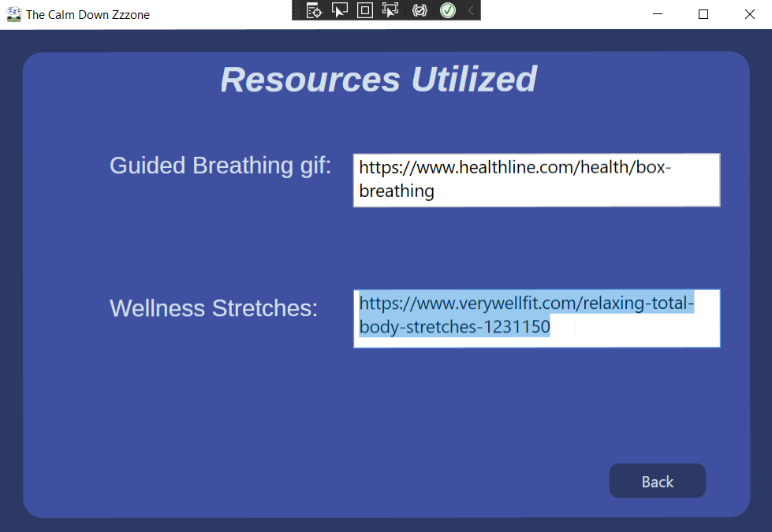The width and height of the screenshot is (772, 532).
Task: Click the Hot Reload debug icon
Action: [420, 10]
